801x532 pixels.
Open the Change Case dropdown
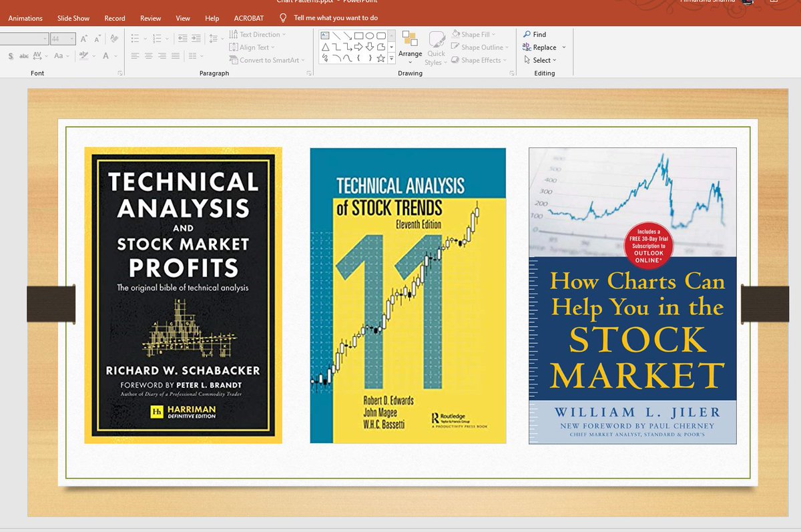pyautogui.click(x=61, y=56)
